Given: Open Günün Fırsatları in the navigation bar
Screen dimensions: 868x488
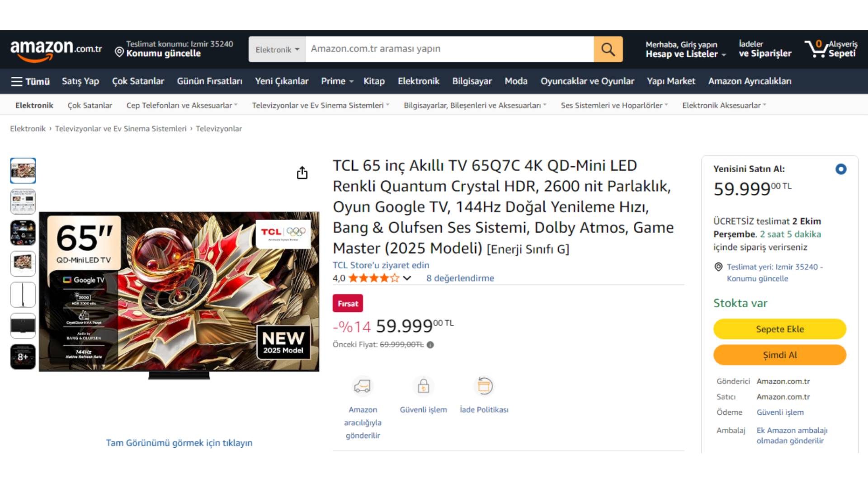Looking at the screenshot, I should [209, 81].
